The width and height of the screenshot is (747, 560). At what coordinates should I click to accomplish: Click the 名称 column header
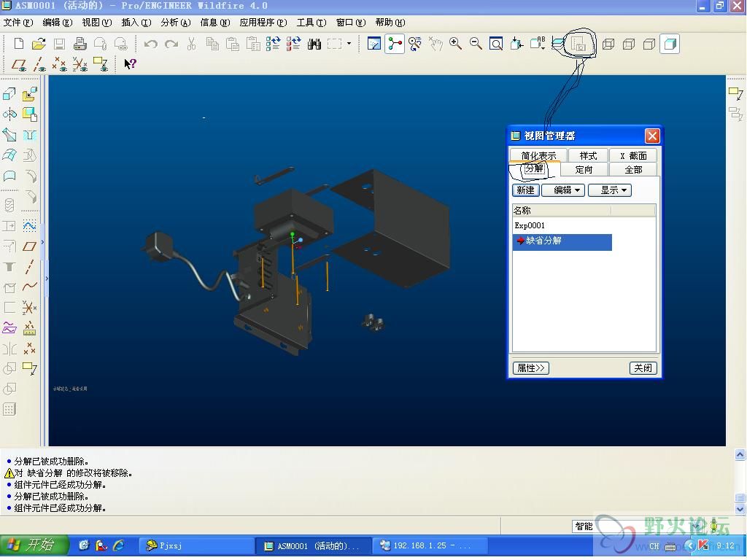coord(562,211)
